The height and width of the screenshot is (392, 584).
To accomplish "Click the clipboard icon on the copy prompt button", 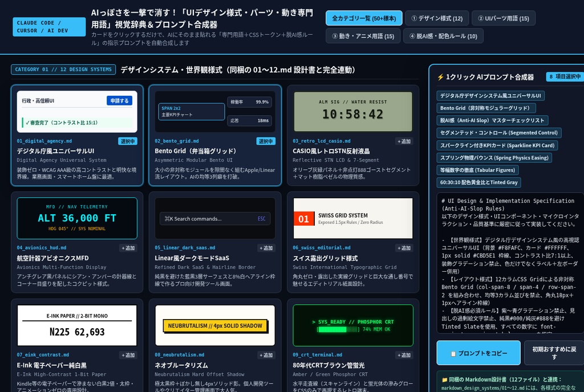I will [453, 354].
